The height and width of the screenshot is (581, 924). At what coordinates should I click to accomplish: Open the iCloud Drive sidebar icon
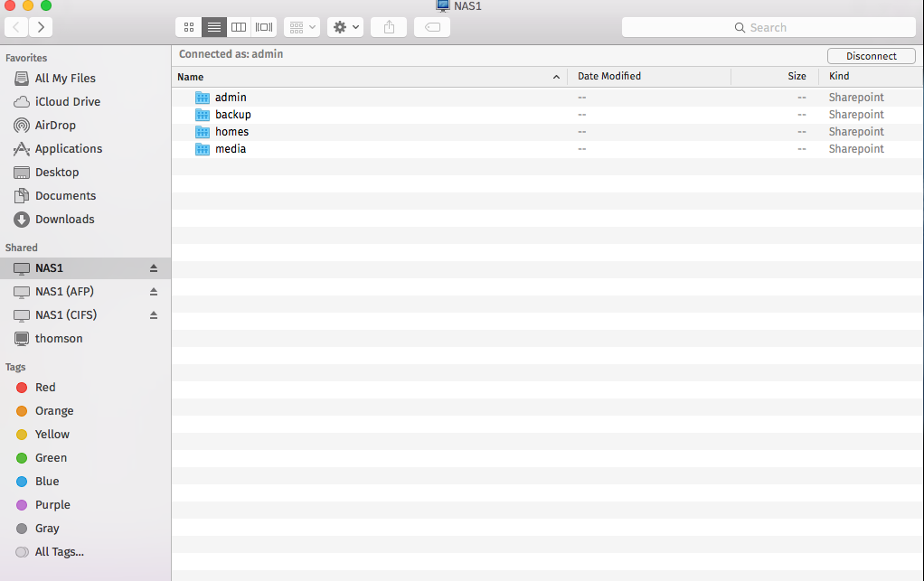pos(23,101)
